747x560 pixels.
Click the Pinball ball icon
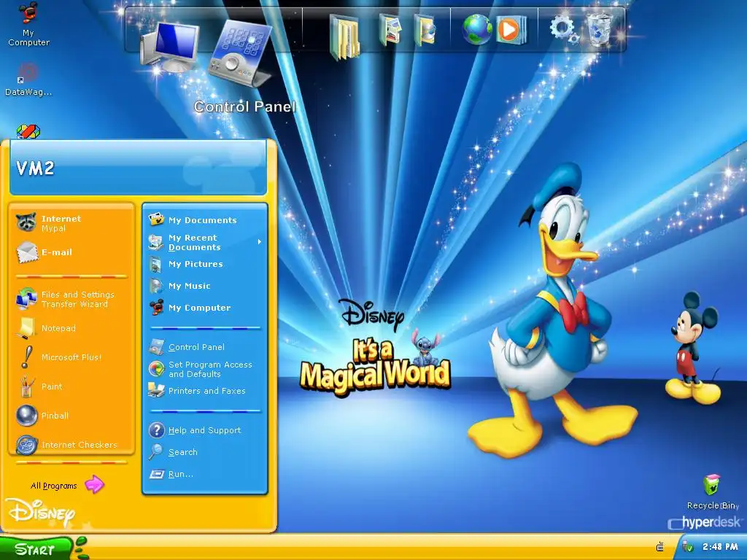point(27,415)
